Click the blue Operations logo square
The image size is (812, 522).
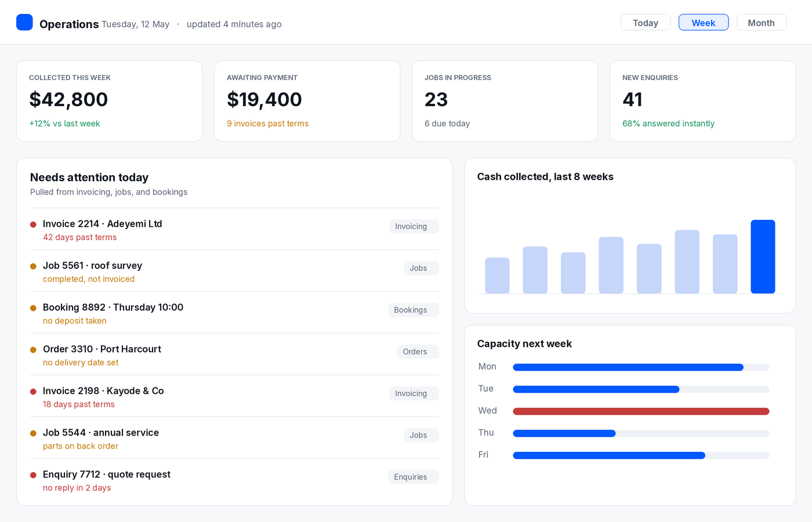pyautogui.click(x=24, y=22)
